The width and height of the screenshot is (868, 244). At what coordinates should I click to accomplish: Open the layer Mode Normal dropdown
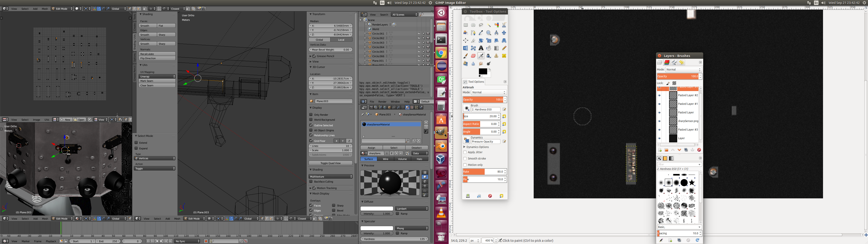(x=683, y=69)
